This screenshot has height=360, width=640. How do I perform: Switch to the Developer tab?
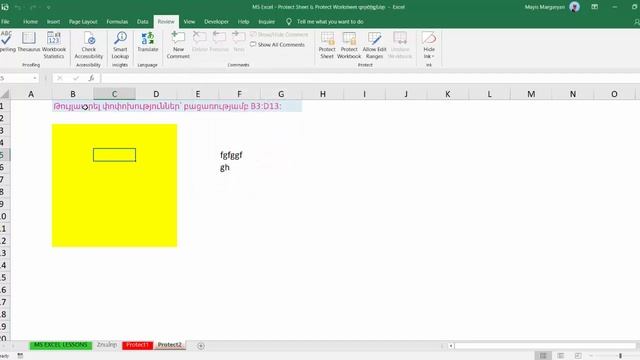(x=216, y=22)
